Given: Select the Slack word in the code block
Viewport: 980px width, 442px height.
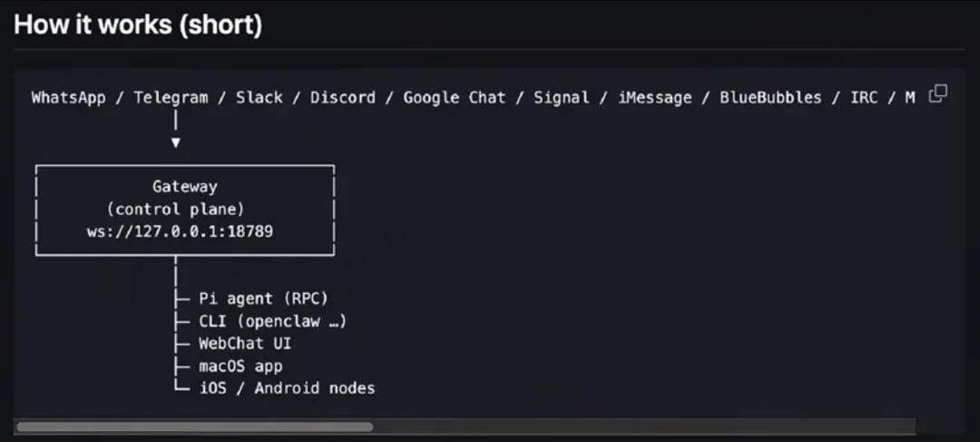Looking at the screenshot, I should point(259,97).
